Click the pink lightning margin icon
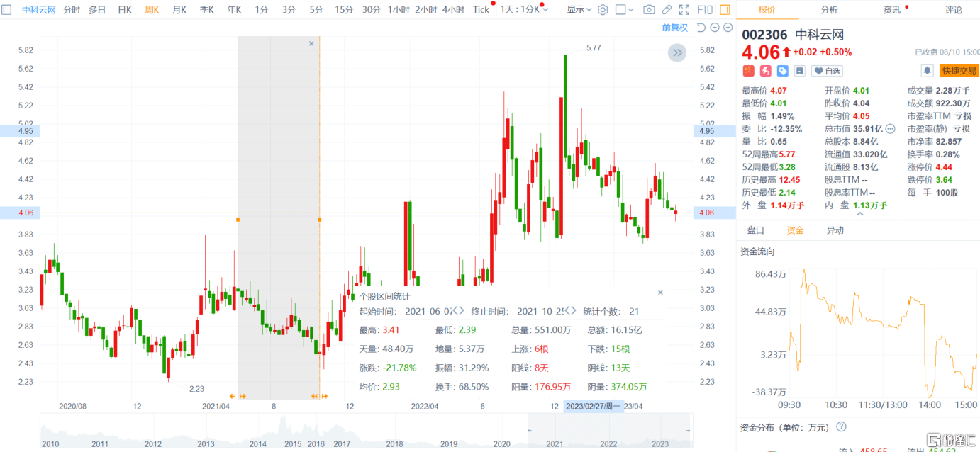This screenshot has height=452, width=980. click(765, 71)
